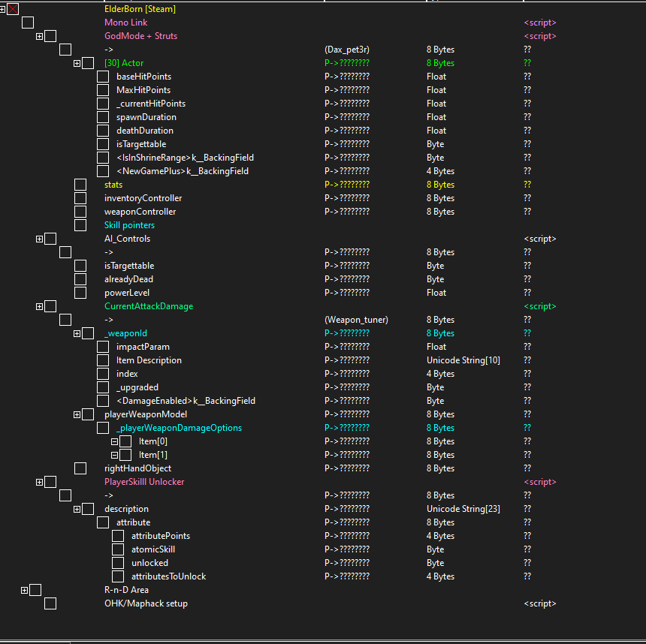Check the stats pointer box

point(80,184)
